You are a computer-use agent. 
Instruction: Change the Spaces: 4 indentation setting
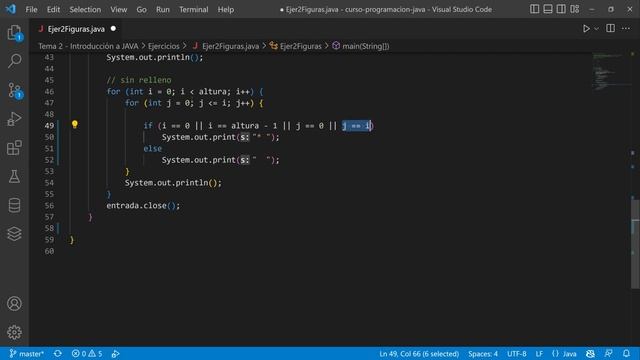[483, 353]
